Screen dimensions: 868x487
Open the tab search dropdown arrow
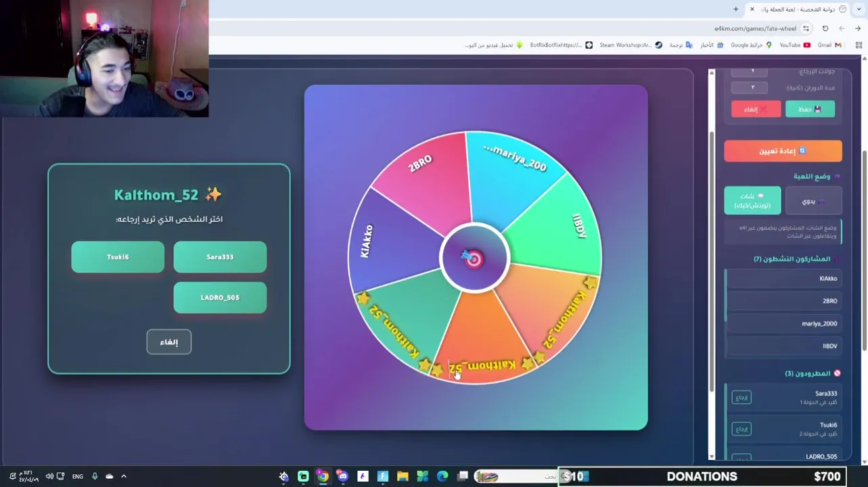[858, 9]
